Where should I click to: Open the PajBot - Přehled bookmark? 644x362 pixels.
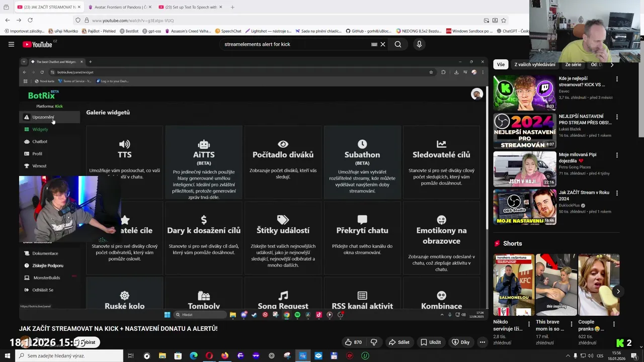pos(98,31)
